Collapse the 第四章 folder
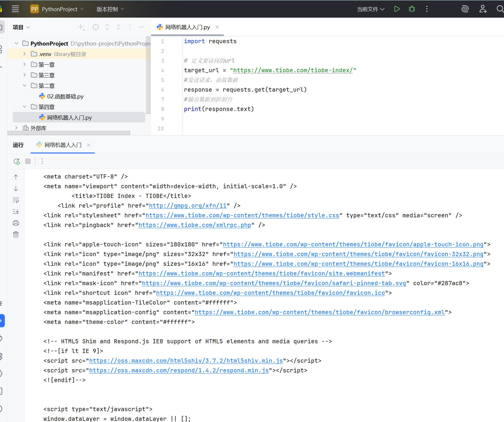The width and height of the screenshot is (504, 422). [x=25, y=107]
